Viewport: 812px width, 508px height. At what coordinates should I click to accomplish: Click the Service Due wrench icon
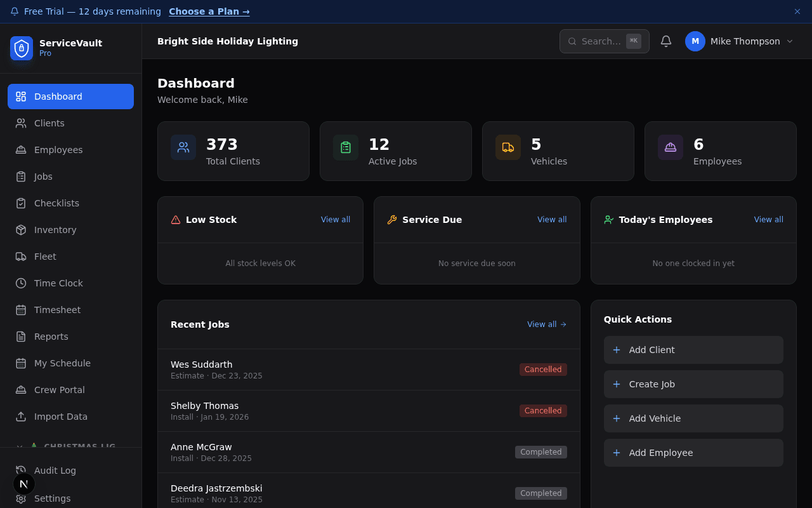[x=390, y=219]
